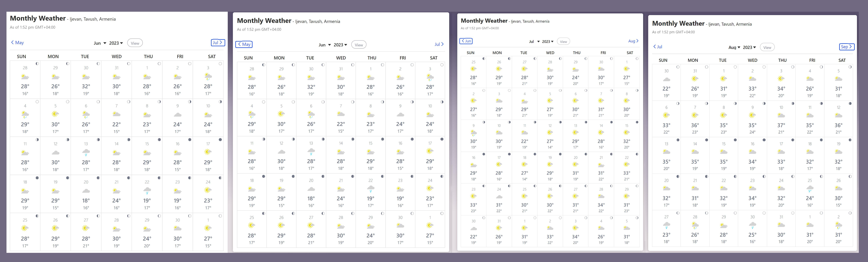Click the View button in July calendar
Screen dimensions: 868x262
563,41
